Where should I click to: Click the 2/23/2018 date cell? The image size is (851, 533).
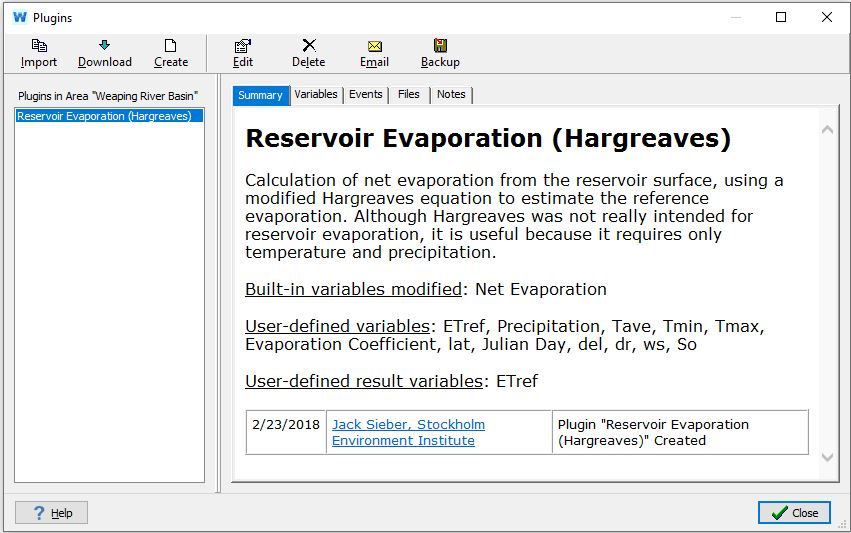pyautogui.click(x=286, y=432)
